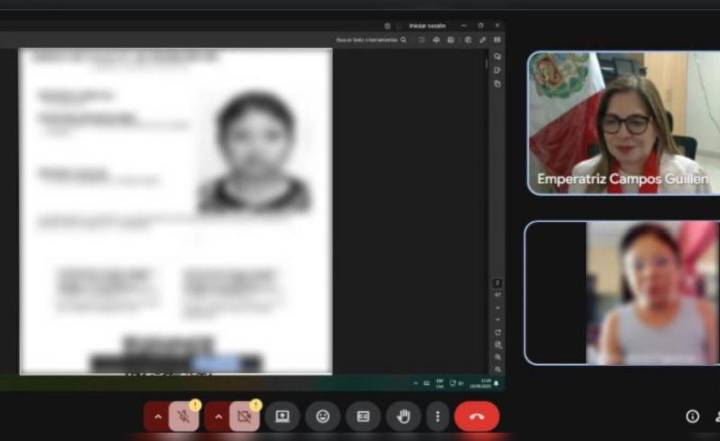
Task: Open the three-dot more options menu
Action: point(438,417)
